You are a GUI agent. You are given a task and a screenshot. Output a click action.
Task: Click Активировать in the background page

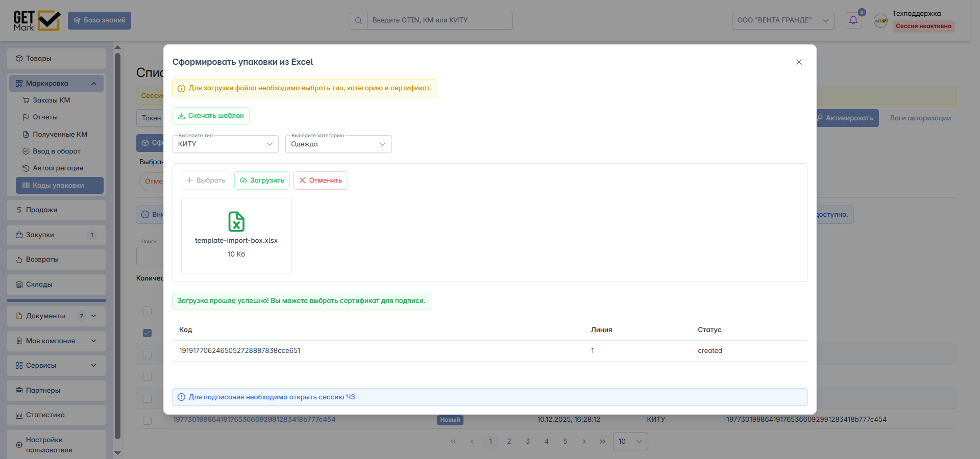coord(847,118)
